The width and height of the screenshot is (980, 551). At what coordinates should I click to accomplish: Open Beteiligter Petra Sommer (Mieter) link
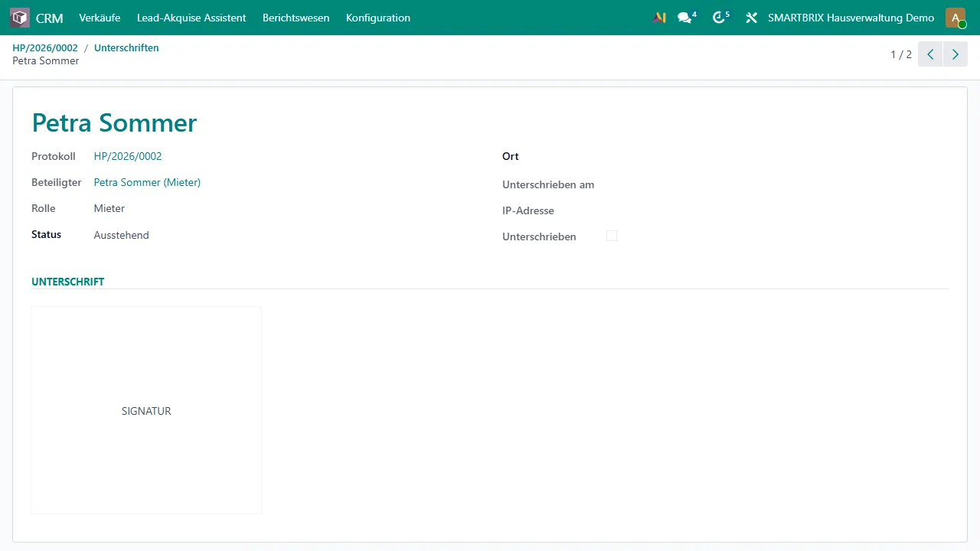coord(147,182)
